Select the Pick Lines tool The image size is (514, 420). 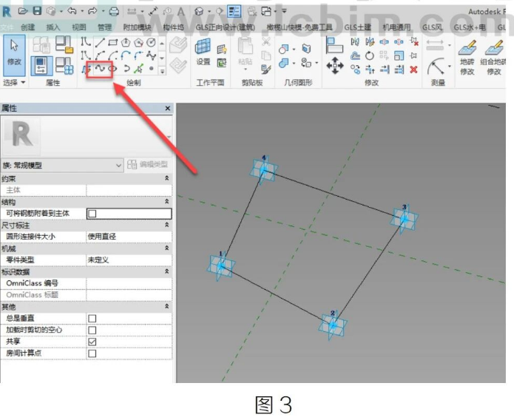point(138,69)
